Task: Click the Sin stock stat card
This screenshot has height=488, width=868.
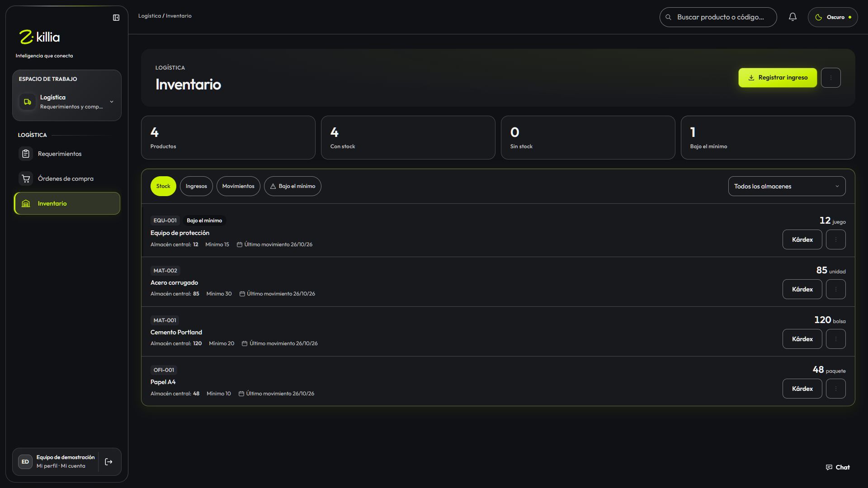Action: point(588,138)
